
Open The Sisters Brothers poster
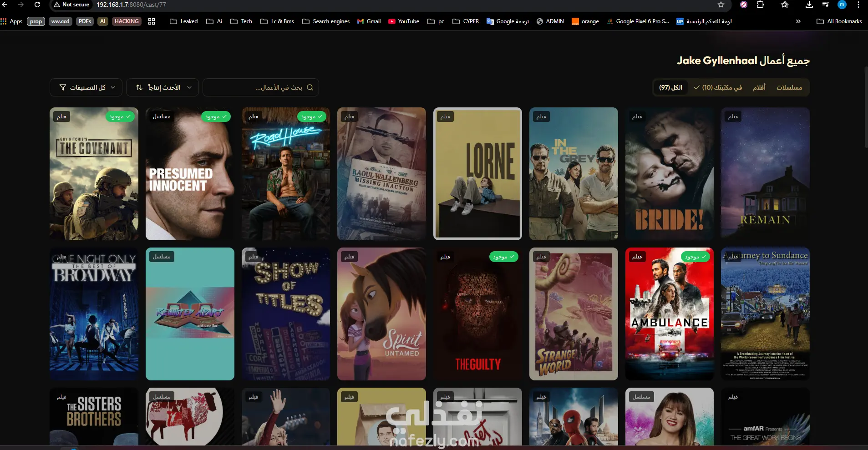click(x=94, y=416)
